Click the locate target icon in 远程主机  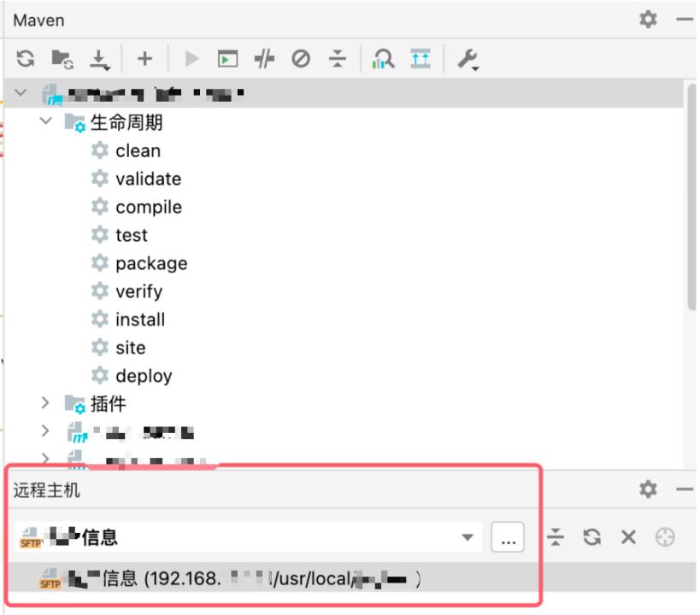pyautogui.click(x=665, y=537)
